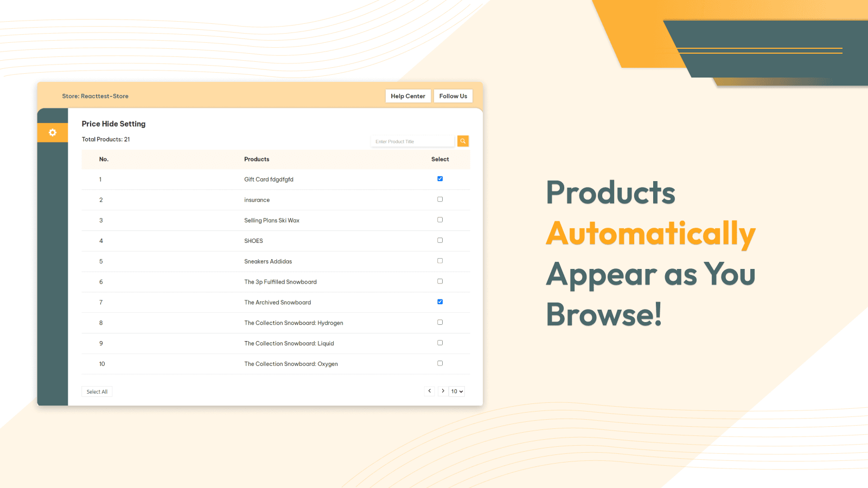Viewport: 868px width, 488px height.
Task: Select The Collection Snowboard: Oxygen checkbox
Action: pos(440,363)
